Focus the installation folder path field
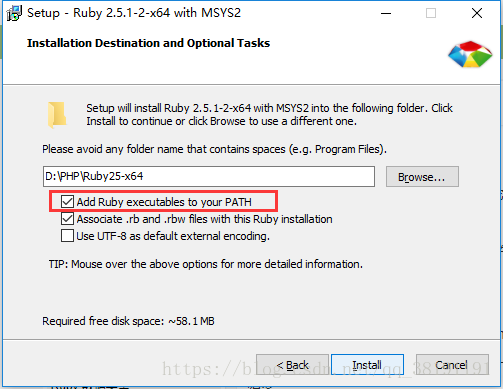The width and height of the screenshot is (503, 389). pos(209,176)
